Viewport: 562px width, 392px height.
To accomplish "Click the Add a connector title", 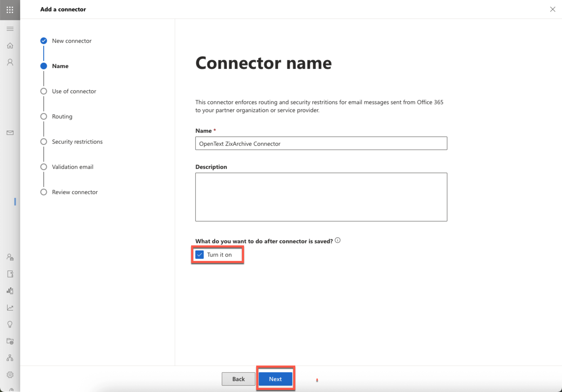I will point(63,9).
